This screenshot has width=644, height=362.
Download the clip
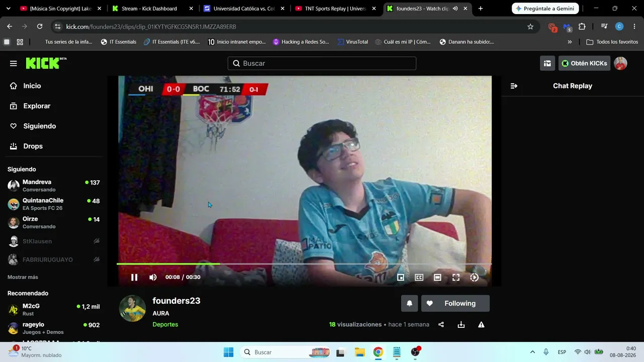[x=461, y=325]
